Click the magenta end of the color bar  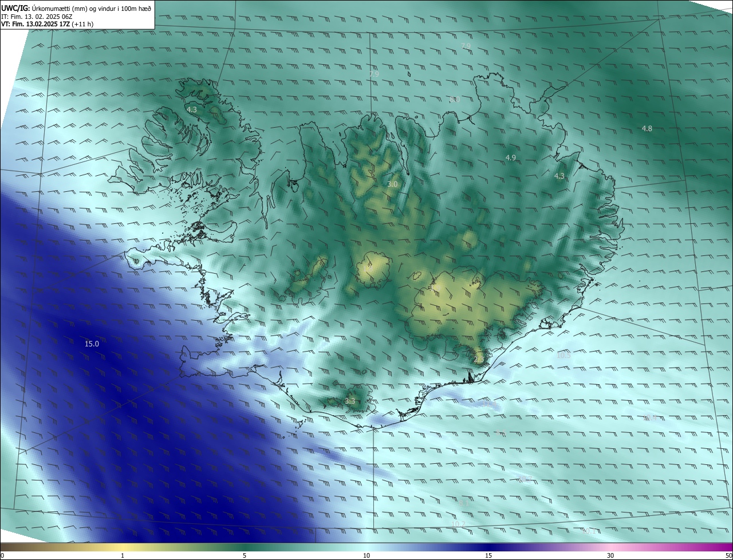click(722, 547)
